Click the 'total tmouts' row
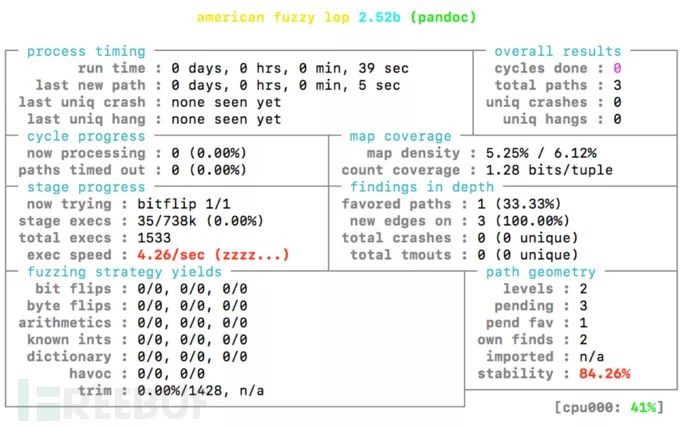 click(464, 255)
